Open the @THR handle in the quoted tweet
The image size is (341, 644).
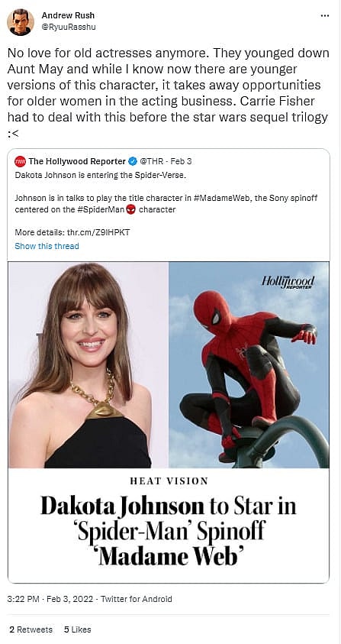point(151,161)
